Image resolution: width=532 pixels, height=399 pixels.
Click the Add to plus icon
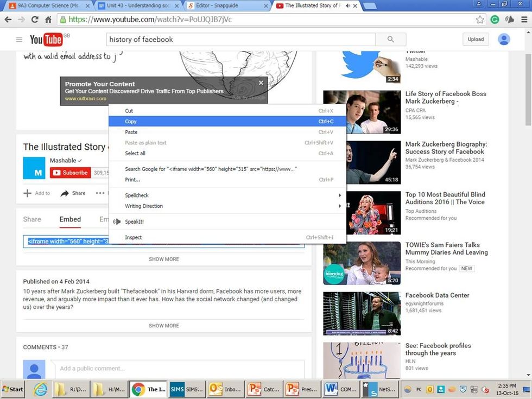[x=27, y=193]
